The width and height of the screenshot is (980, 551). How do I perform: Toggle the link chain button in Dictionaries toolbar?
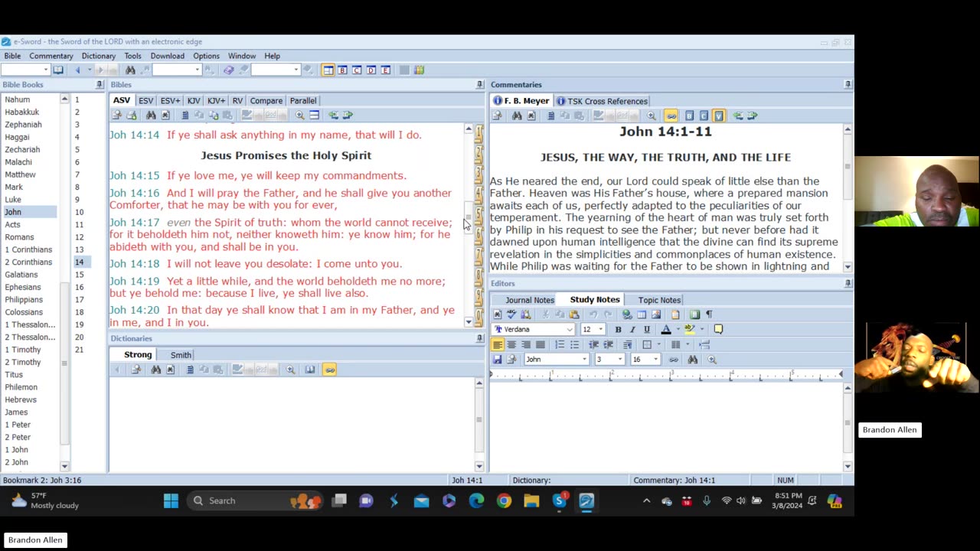point(330,370)
